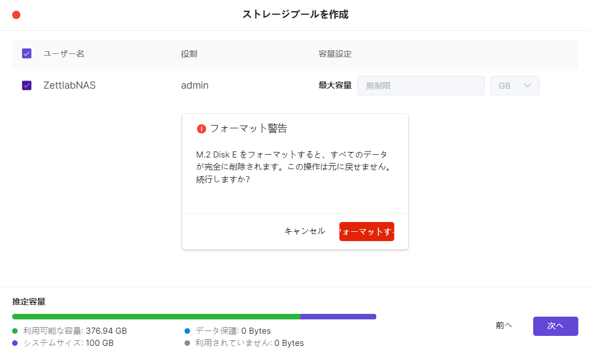Screen dimensions: 591x364
Task: Click the 最大容量 input field showing 無制限
Action: [x=420, y=85]
